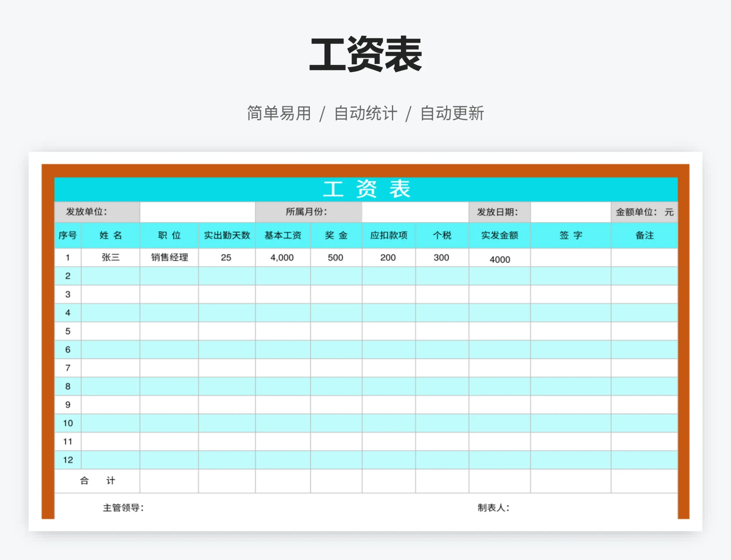731x560 pixels.
Task: Click the 所属月份 input field
Action: [x=415, y=213]
